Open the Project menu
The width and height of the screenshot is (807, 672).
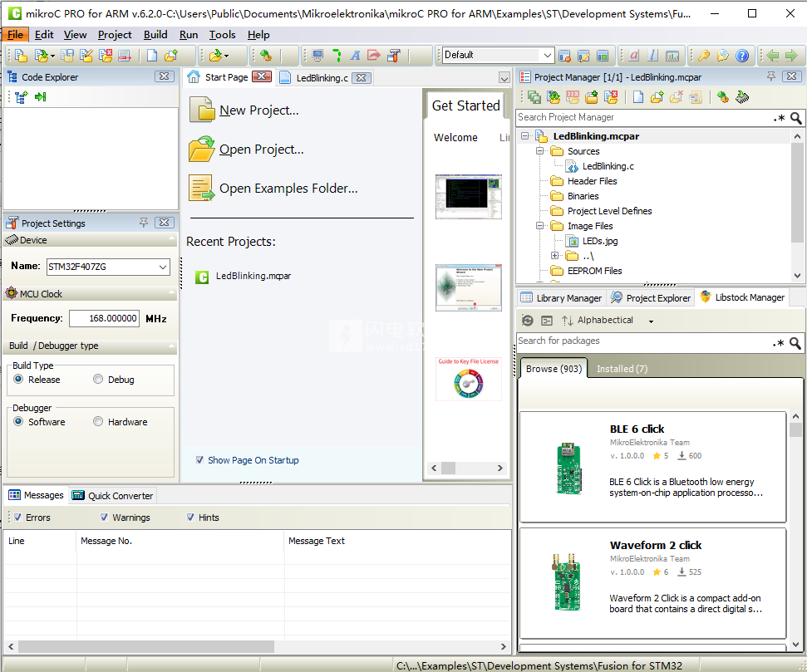pyautogui.click(x=115, y=35)
